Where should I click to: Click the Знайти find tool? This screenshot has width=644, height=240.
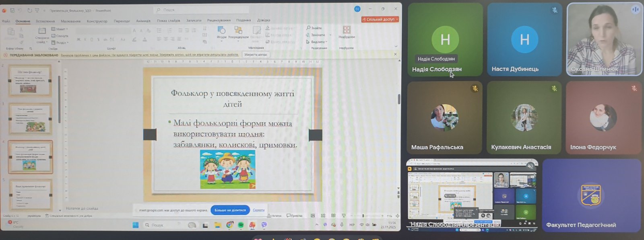tap(314, 28)
